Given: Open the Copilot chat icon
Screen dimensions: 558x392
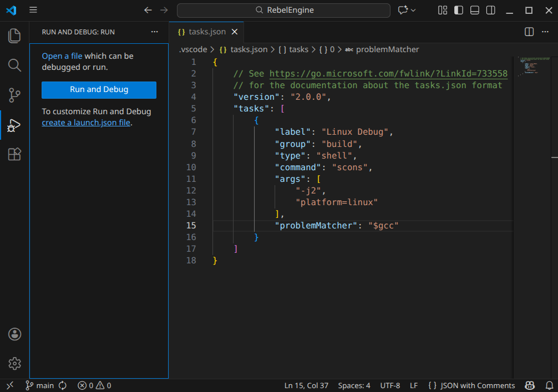Looking at the screenshot, I should (403, 10).
